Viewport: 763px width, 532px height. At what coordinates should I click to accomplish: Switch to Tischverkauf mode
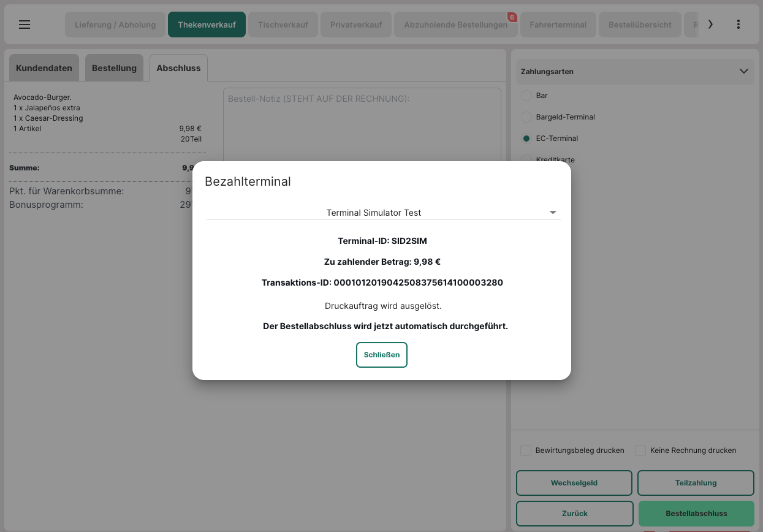click(283, 25)
